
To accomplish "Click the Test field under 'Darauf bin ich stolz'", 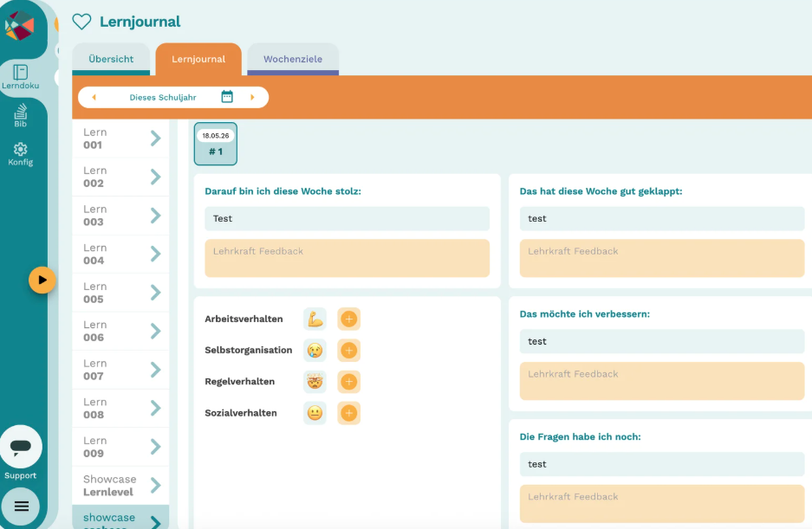I will pyautogui.click(x=347, y=218).
